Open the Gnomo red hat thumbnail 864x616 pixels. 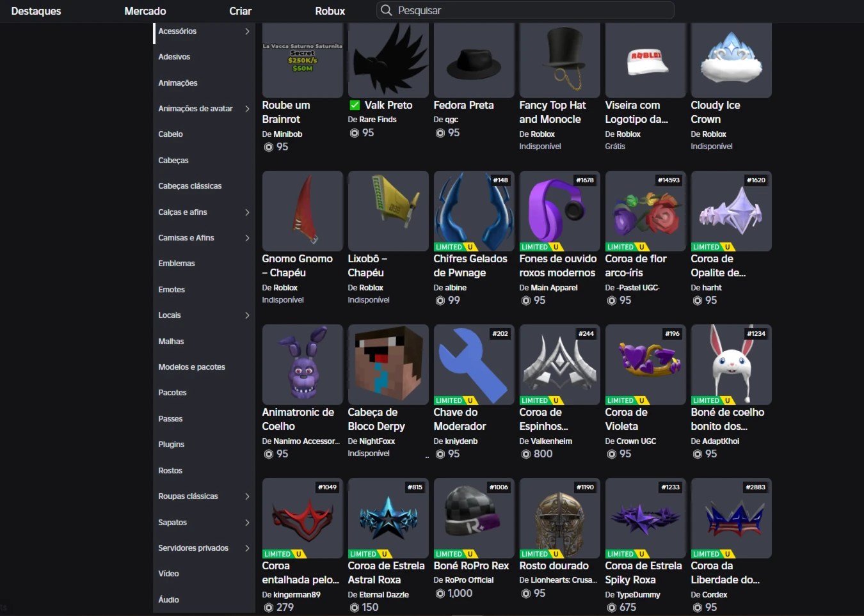303,211
